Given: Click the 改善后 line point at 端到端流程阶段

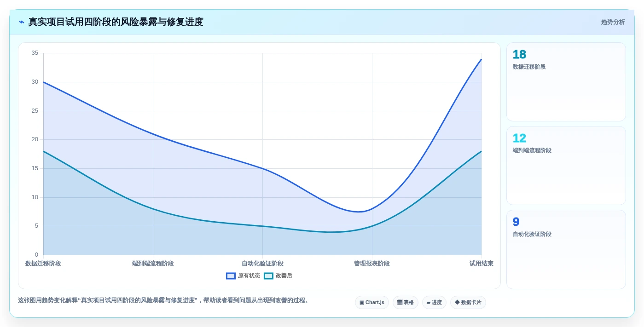Looking at the screenshot, I should click(153, 209).
